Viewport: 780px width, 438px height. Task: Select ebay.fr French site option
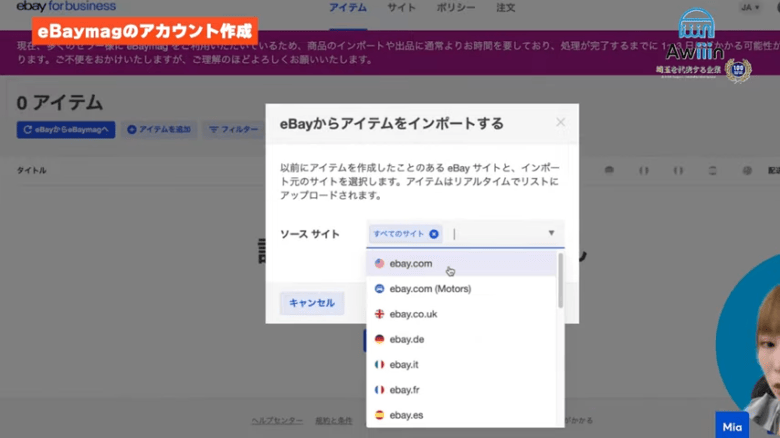click(x=404, y=389)
